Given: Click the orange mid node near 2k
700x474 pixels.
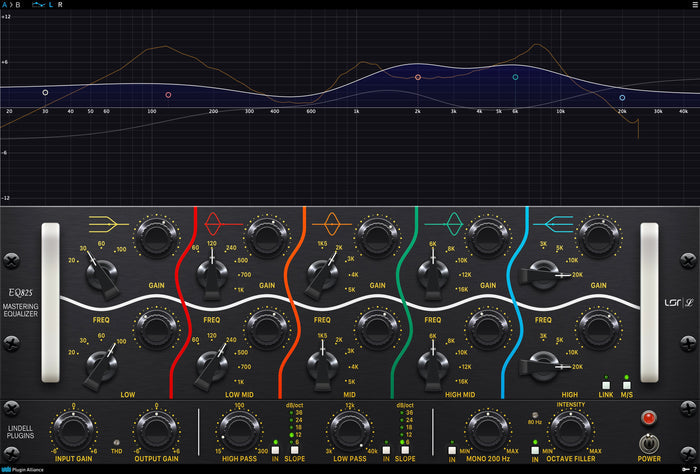Looking at the screenshot, I should (418, 77).
